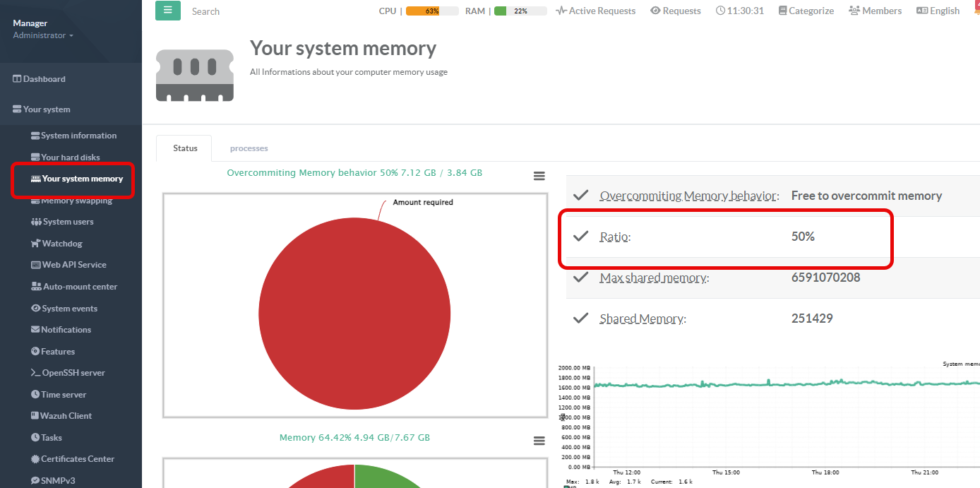Click the green hamburger menu button
The image size is (980, 488).
tap(167, 11)
